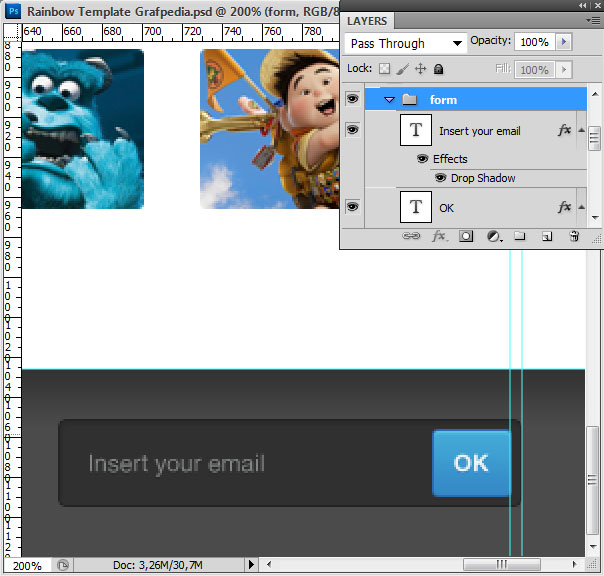This screenshot has width=604, height=576.
Task: Click the blue OK button in canvas
Action: click(472, 463)
